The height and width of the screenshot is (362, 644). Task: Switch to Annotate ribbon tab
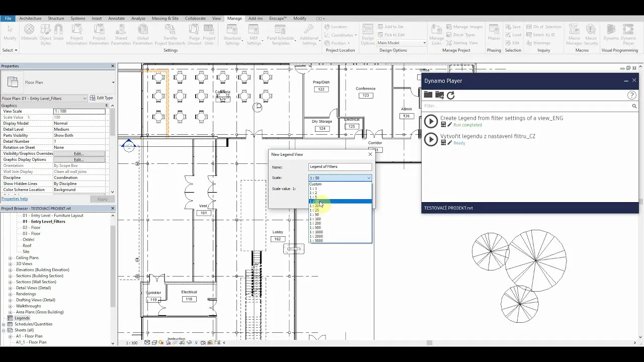(x=116, y=18)
